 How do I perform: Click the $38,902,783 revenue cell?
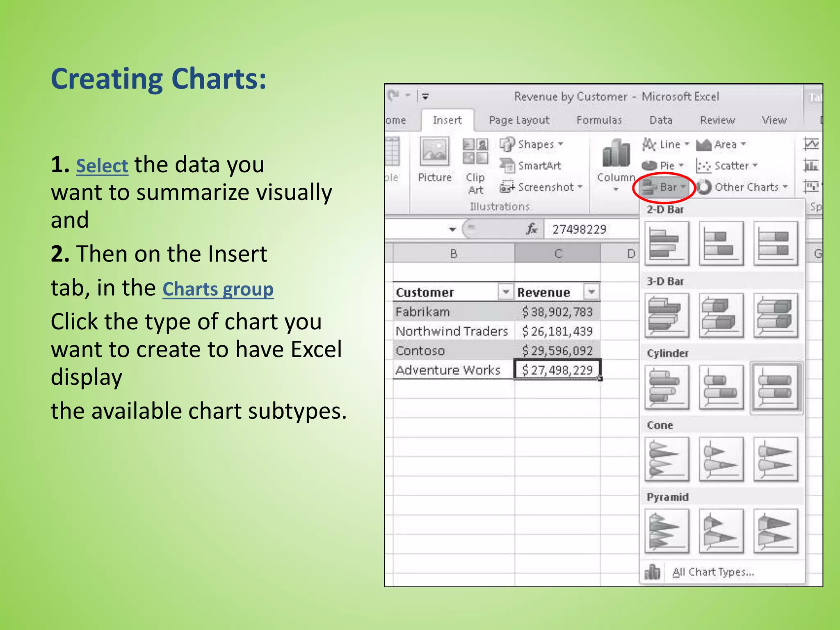(558, 312)
